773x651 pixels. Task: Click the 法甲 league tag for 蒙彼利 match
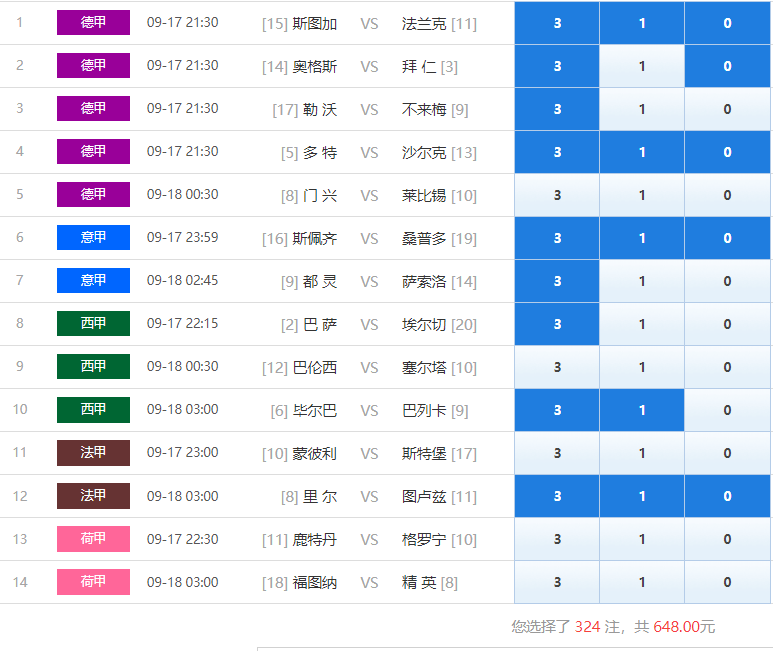click(x=93, y=452)
